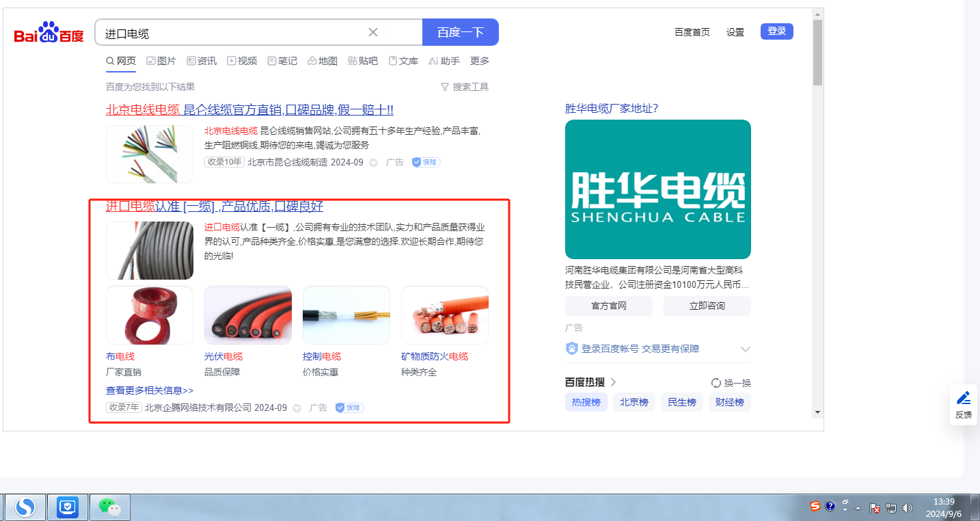
Task: Click the Baidu logo
Action: (x=49, y=33)
